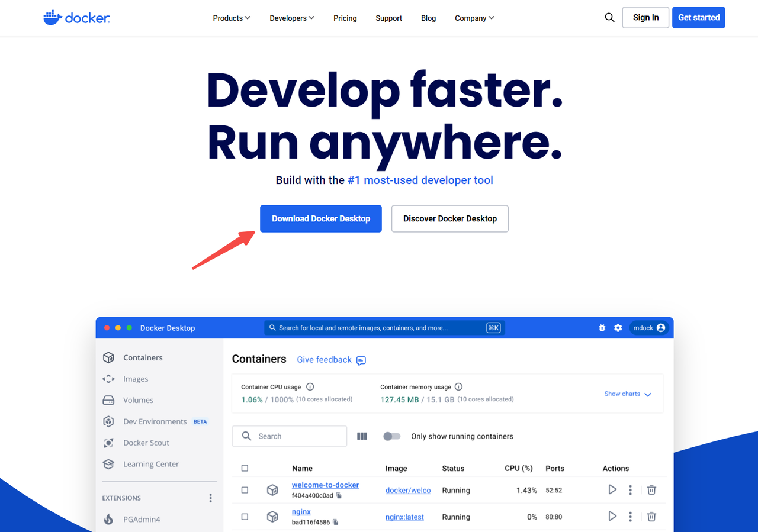Click the Volumes drive icon in sidebar
This screenshot has width=758, height=532.
tap(108, 400)
